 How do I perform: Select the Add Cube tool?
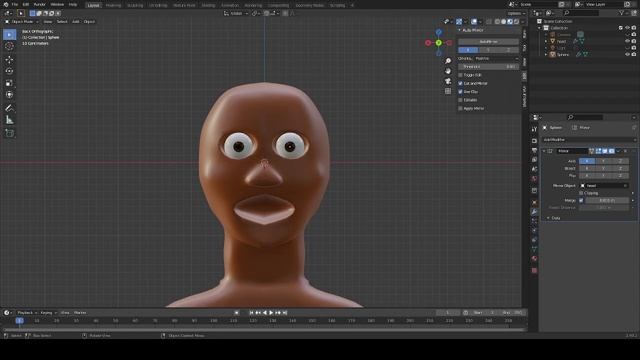point(9,133)
